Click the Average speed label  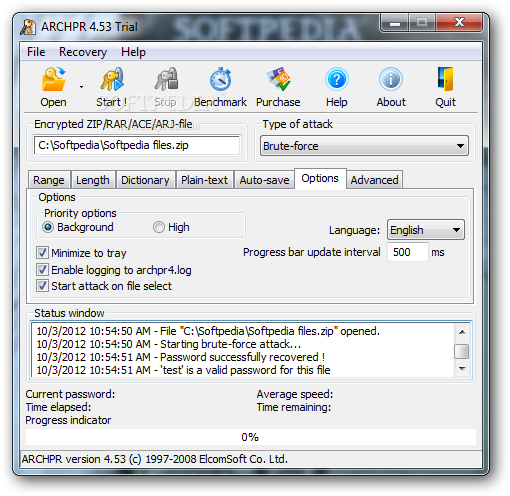[295, 394]
